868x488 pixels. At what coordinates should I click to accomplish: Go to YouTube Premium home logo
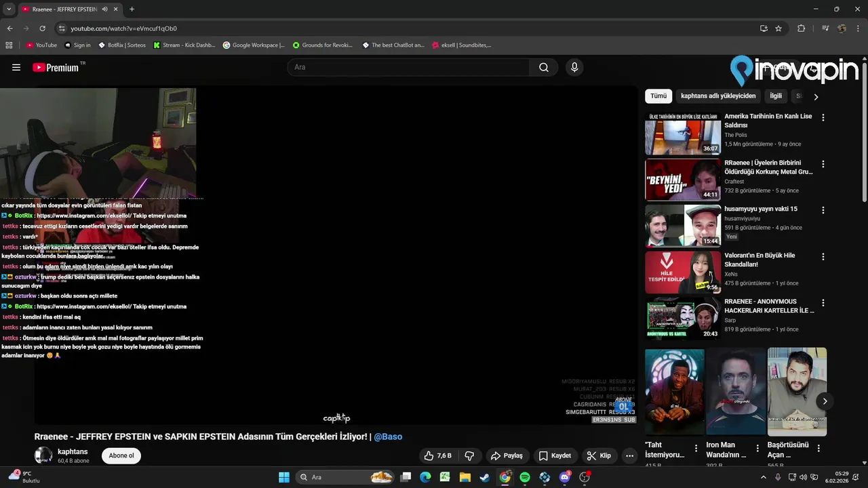pyautogui.click(x=56, y=67)
